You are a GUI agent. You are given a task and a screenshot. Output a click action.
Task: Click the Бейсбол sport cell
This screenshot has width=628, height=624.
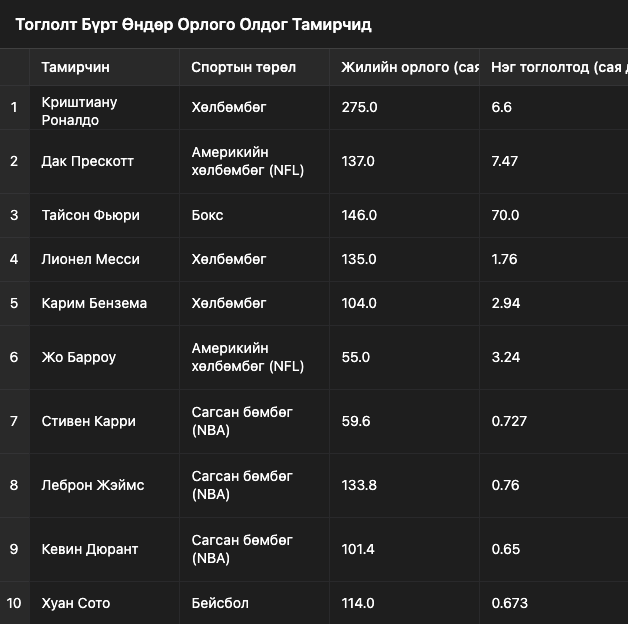254,603
